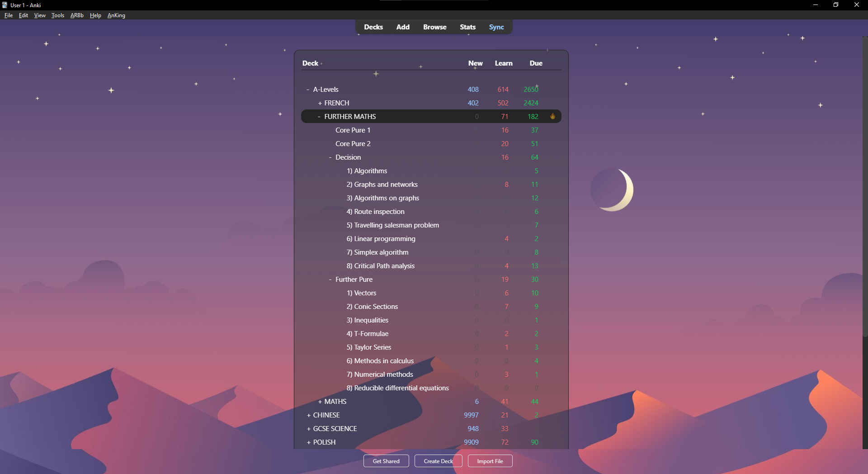Open the ARBb menu
The height and width of the screenshot is (474, 868).
77,15
